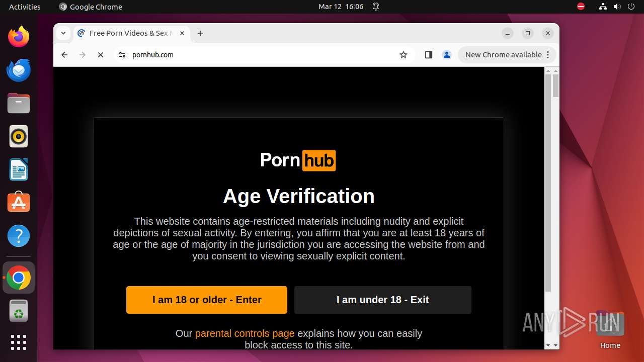Click the Pornhub logo
This screenshot has width=644, height=362.
tap(298, 160)
